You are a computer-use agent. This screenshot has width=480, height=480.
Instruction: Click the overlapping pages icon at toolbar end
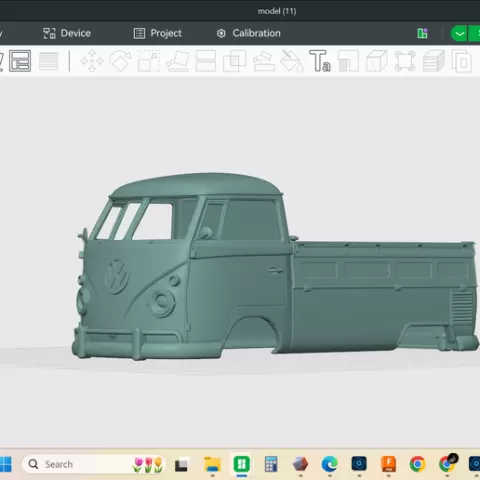tap(462, 61)
